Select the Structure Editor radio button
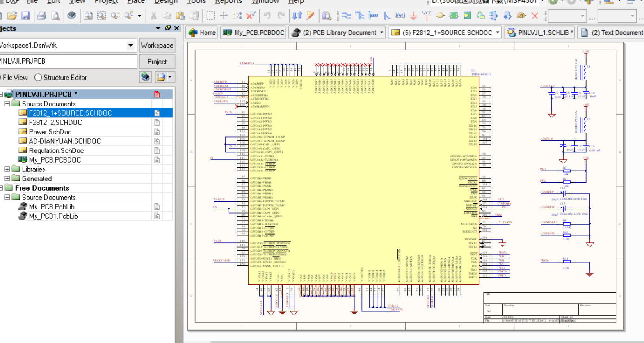The width and height of the screenshot is (644, 343). point(38,78)
